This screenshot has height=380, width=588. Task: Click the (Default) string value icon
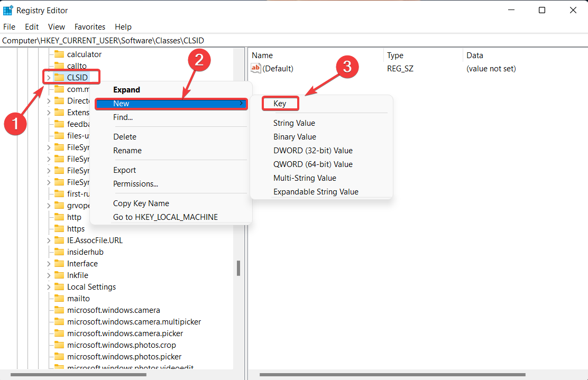(x=256, y=69)
